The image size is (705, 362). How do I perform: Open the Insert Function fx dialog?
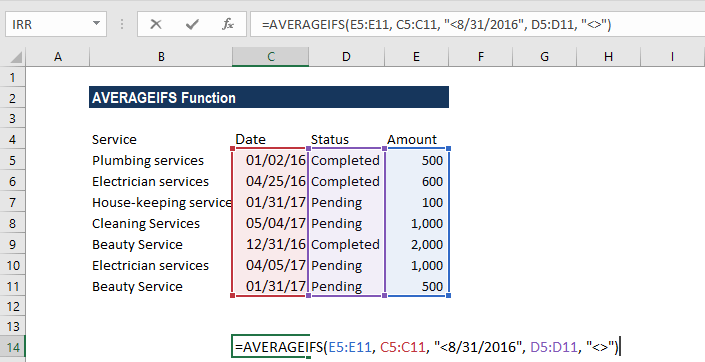click(228, 24)
